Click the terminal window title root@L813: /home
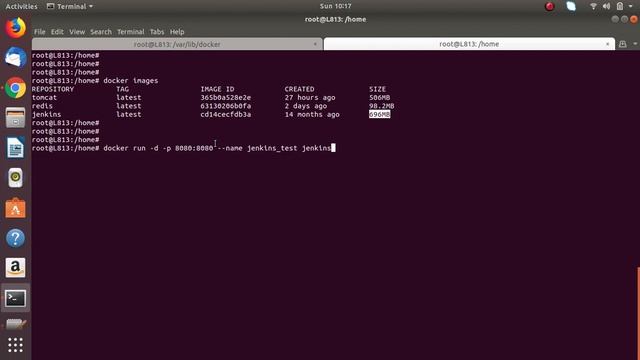 (x=336, y=20)
